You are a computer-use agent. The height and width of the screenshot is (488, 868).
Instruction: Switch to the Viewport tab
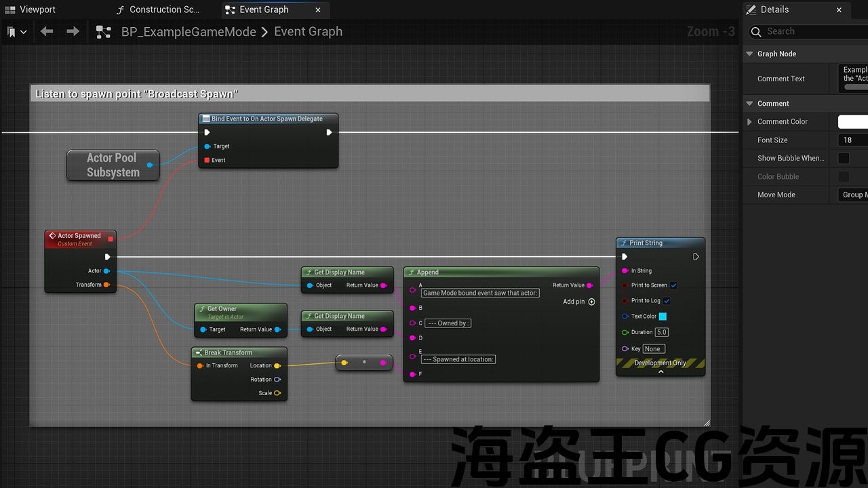pos(37,9)
